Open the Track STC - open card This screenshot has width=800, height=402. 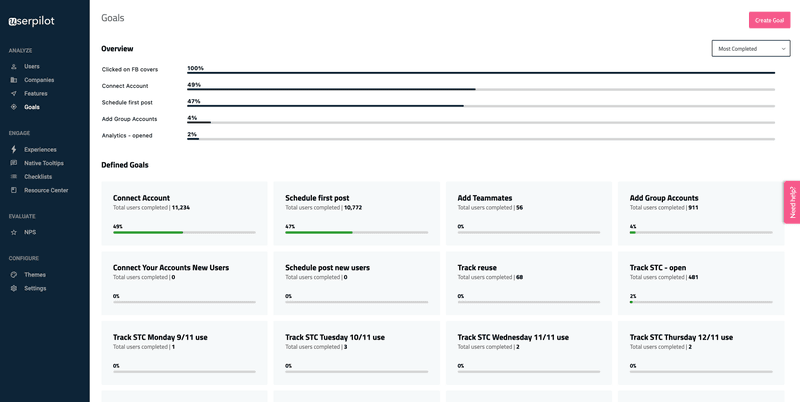[701, 283]
